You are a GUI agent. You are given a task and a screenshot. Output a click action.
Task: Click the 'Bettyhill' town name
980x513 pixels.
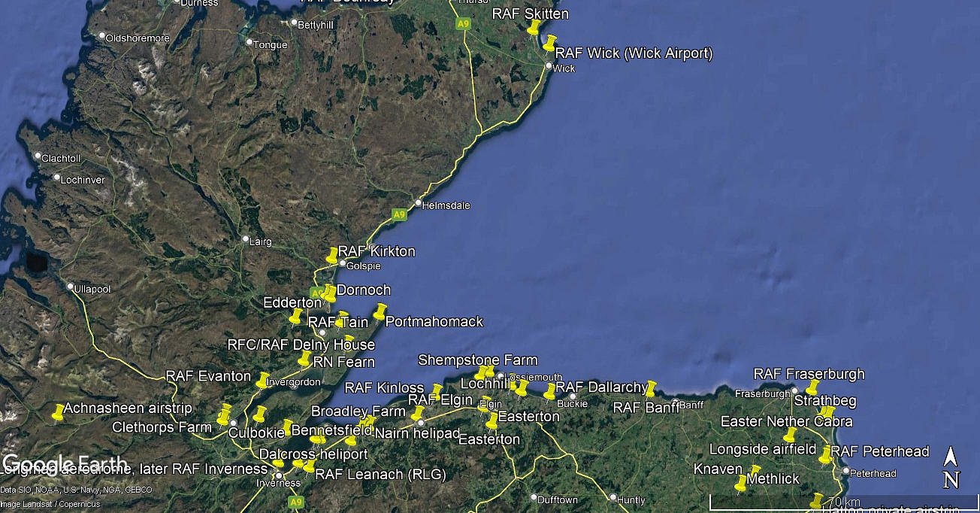(317, 25)
